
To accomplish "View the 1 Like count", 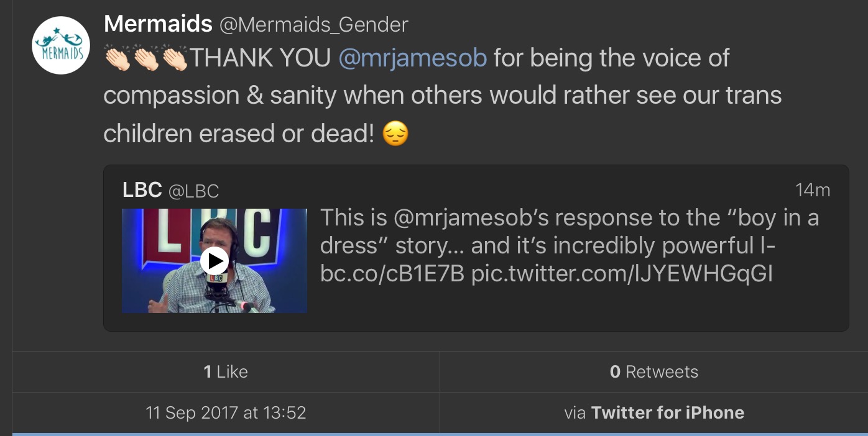I will pos(226,371).
